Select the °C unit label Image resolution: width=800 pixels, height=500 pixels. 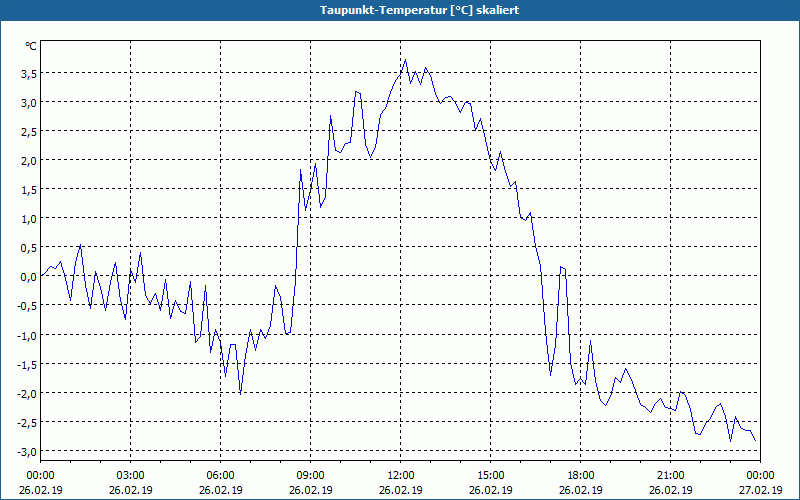[x=31, y=46]
